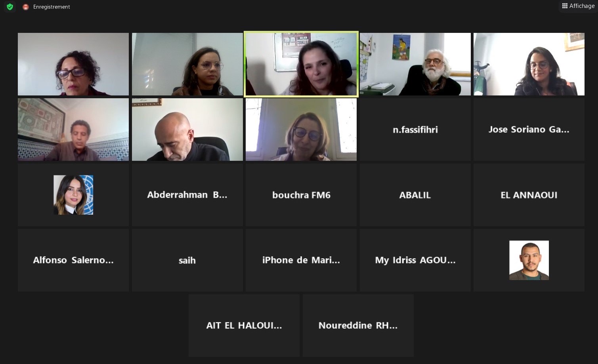
Task: Select the EL ANNAOUI participant tile
Action: tap(529, 195)
